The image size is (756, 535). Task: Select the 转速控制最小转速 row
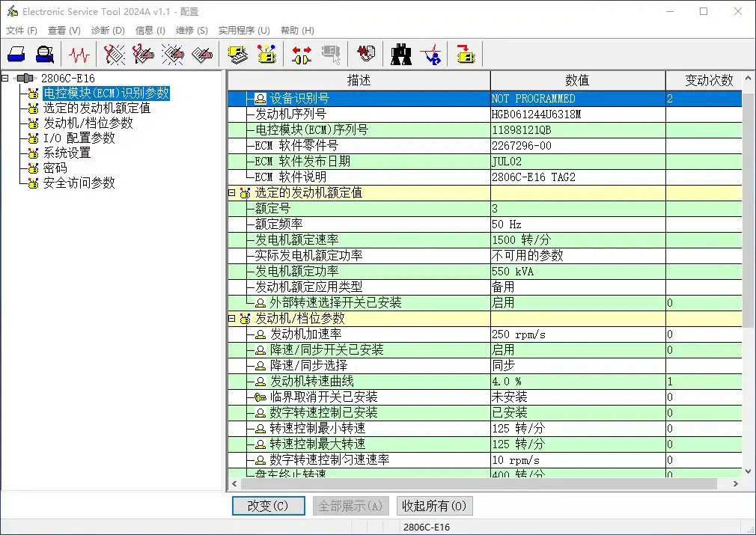point(484,429)
